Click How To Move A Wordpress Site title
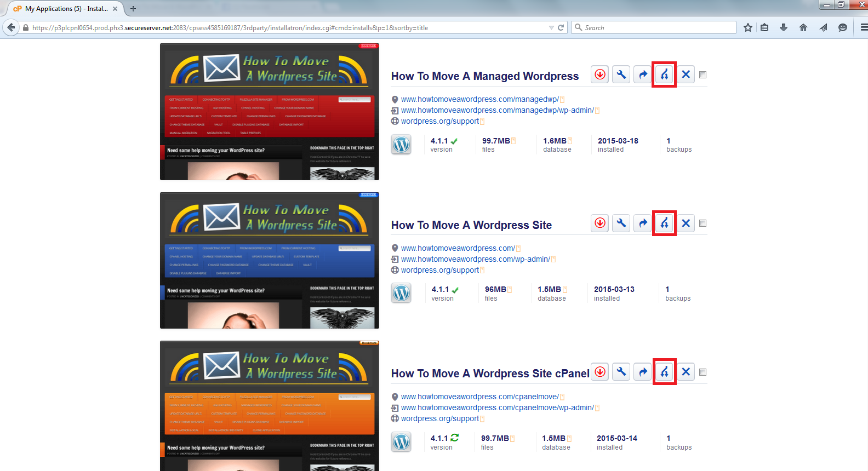 pos(471,225)
